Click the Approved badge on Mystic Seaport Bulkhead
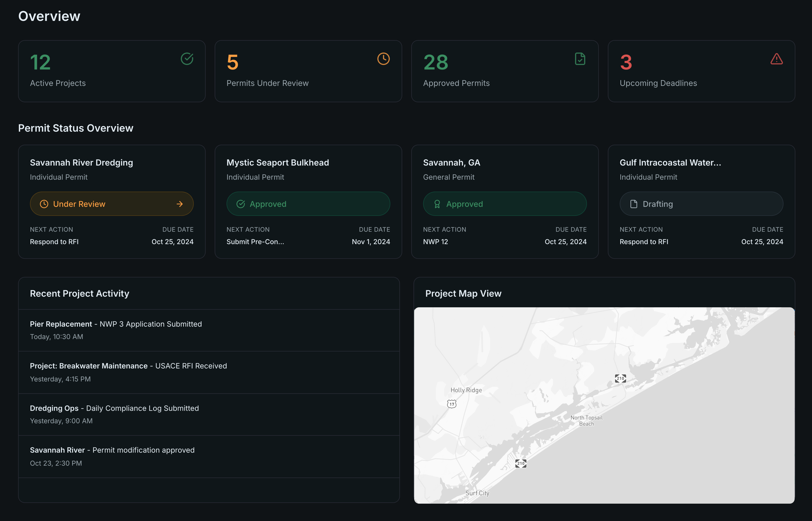Screen dimensions: 812x521 pyautogui.click(x=308, y=204)
